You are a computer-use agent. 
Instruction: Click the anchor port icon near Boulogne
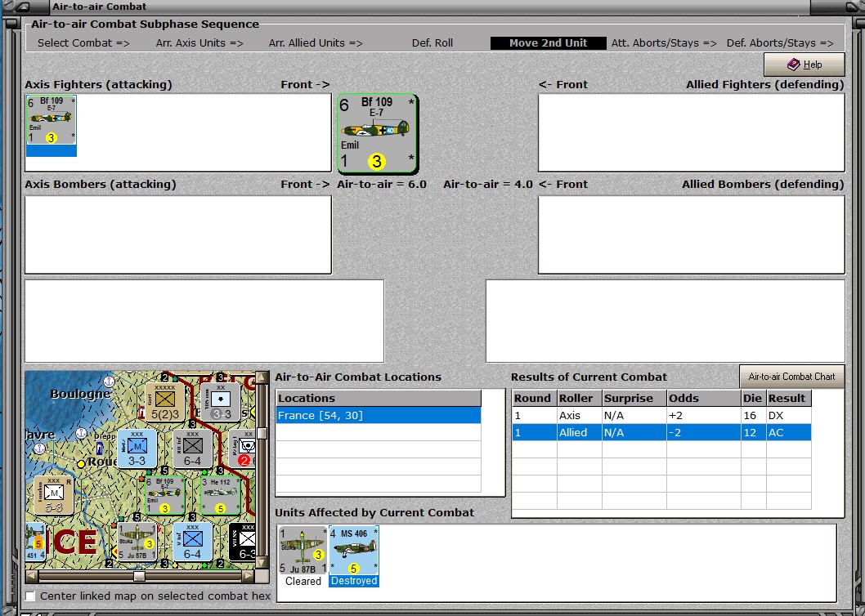click(110, 381)
